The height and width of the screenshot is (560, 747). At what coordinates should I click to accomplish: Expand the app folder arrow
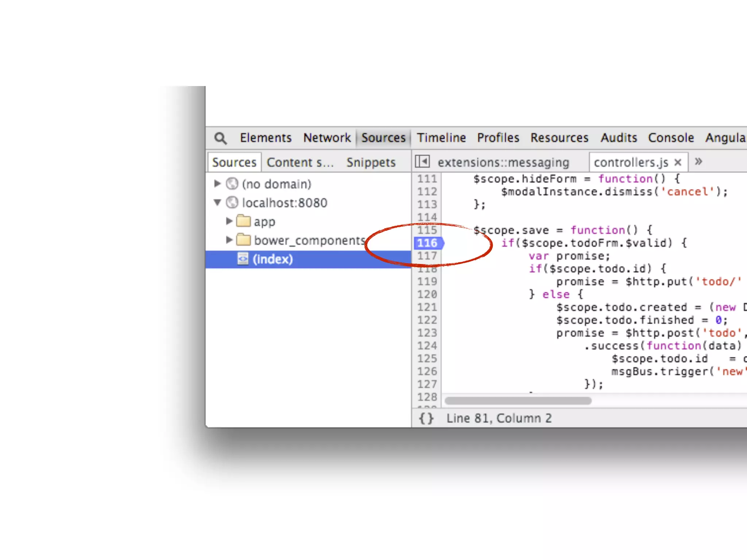[229, 221]
